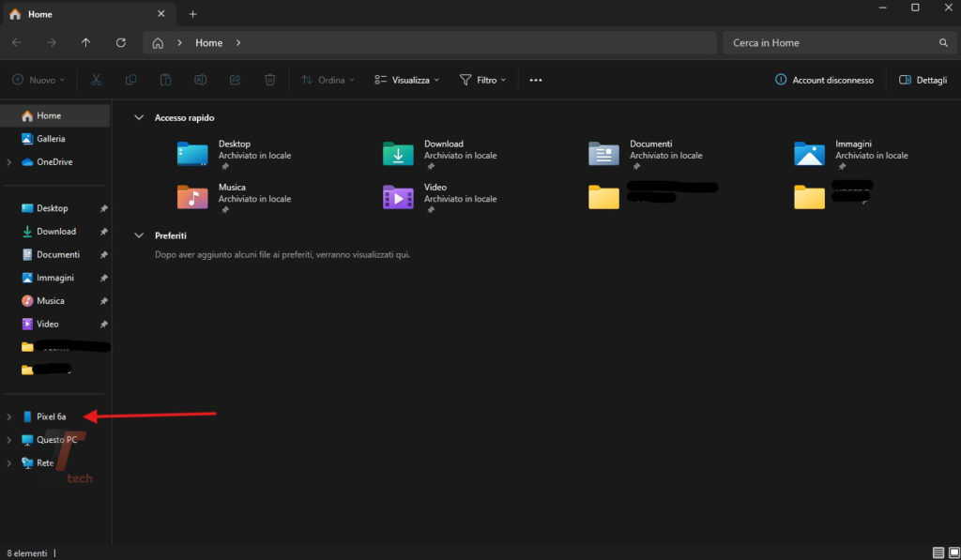Open the Nuovo button menu

[38, 80]
